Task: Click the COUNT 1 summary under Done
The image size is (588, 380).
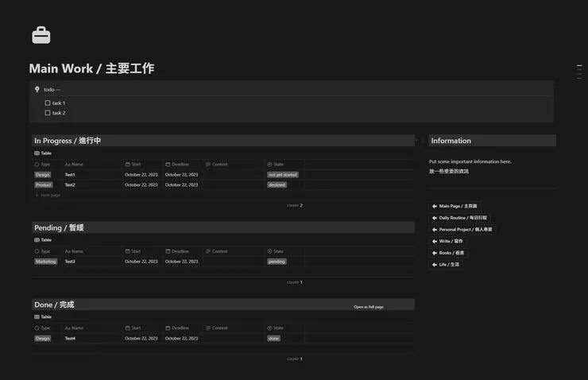Action: (295, 359)
